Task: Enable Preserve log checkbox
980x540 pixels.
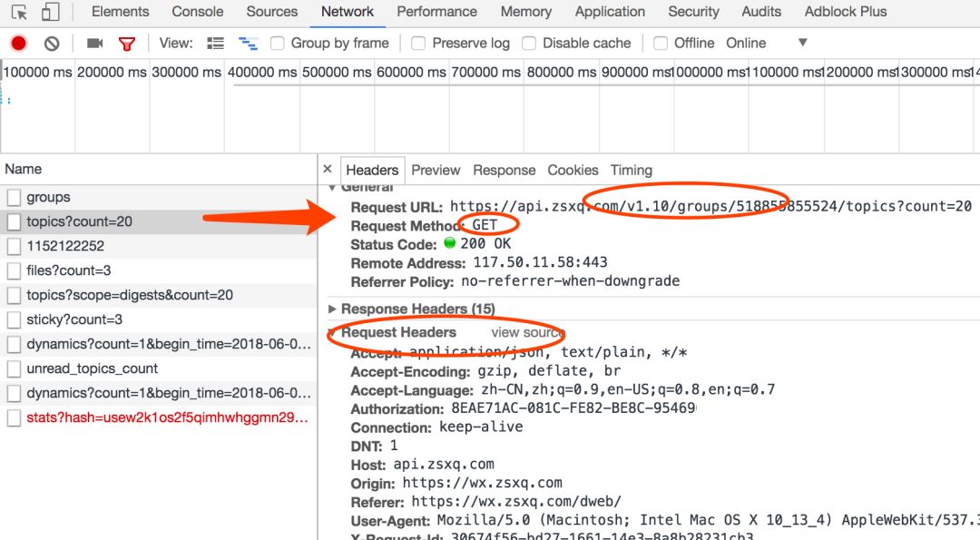Action: click(418, 44)
